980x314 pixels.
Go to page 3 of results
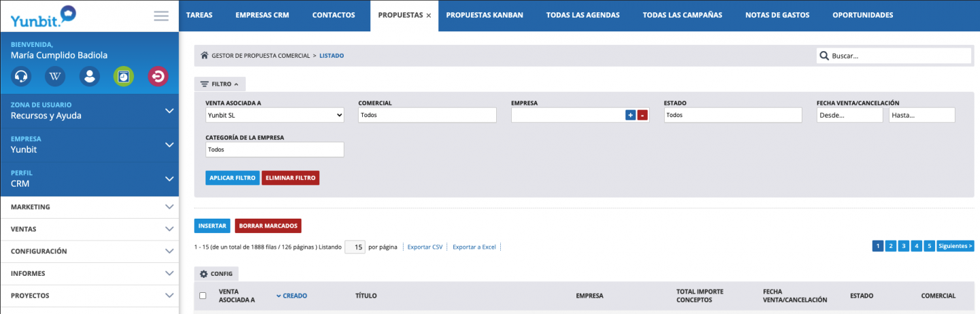tap(903, 246)
